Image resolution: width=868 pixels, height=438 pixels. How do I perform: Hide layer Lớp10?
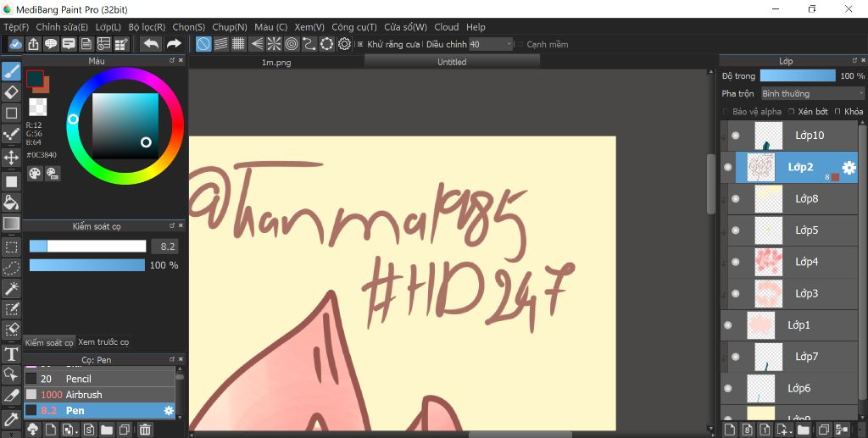coord(735,136)
